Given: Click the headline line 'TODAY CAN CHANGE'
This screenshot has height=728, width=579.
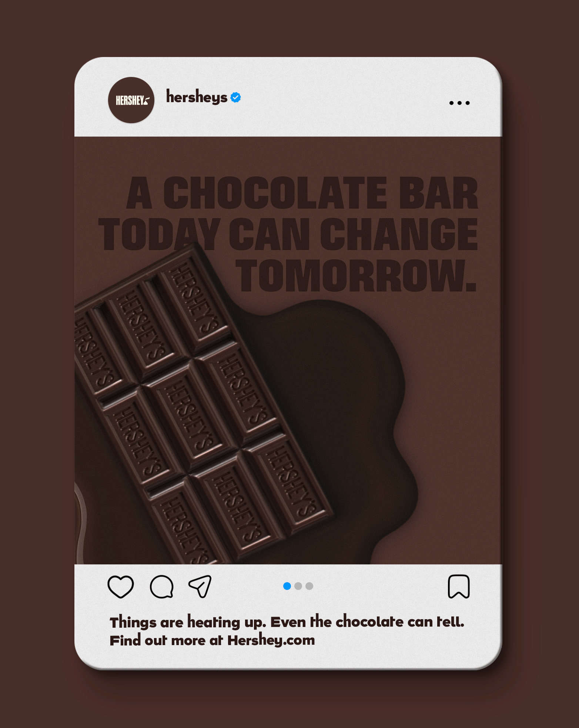Looking at the screenshot, I should pos(288,234).
